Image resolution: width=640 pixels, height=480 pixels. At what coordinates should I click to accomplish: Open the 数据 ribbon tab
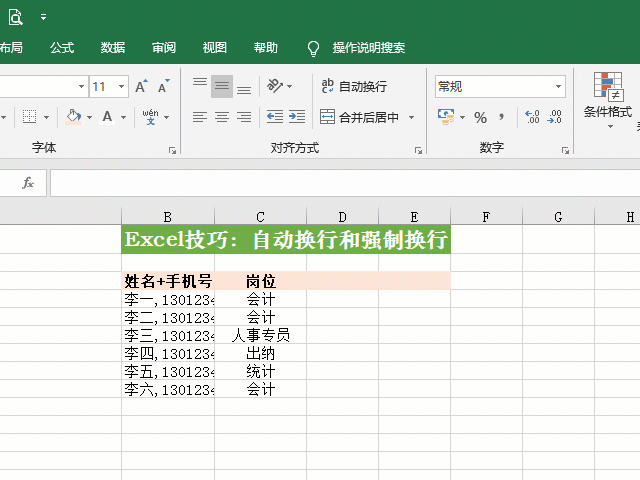(113, 48)
